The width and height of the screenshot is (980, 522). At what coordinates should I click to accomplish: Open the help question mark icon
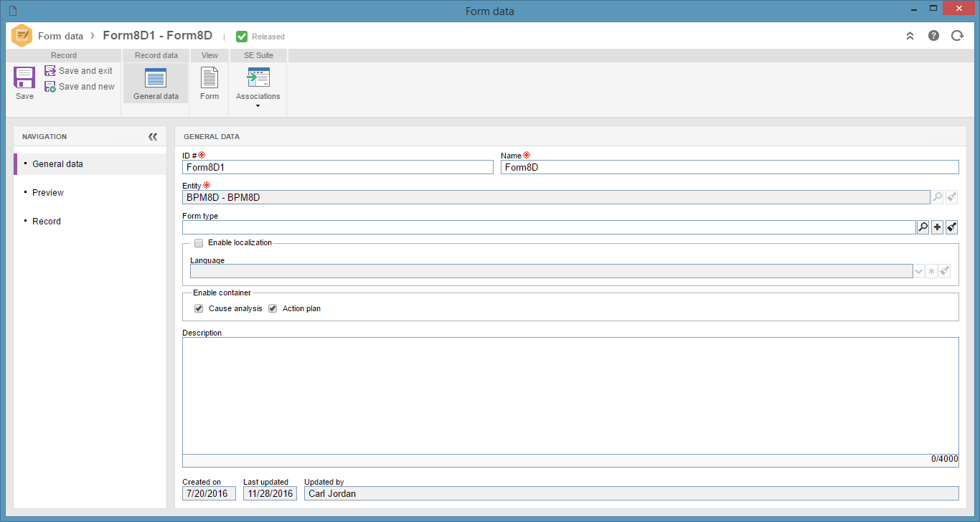933,36
